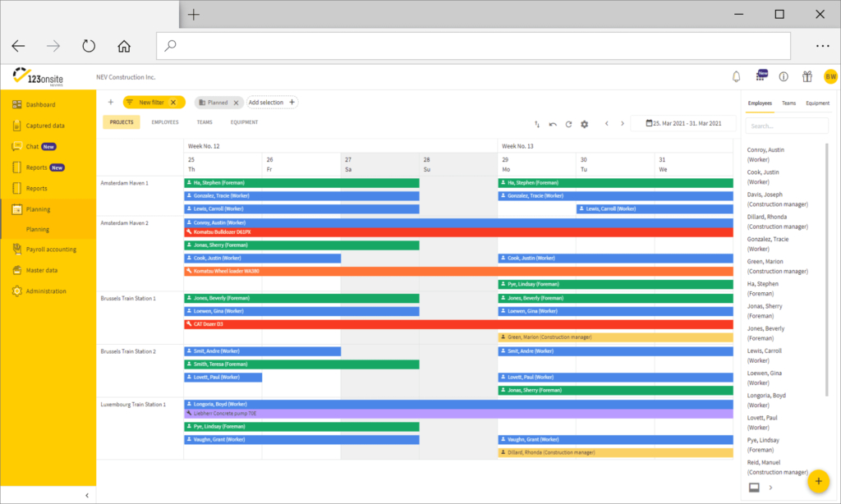Image resolution: width=841 pixels, height=504 pixels.
Task: Click the gift icon in header
Action: [x=807, y=76]
